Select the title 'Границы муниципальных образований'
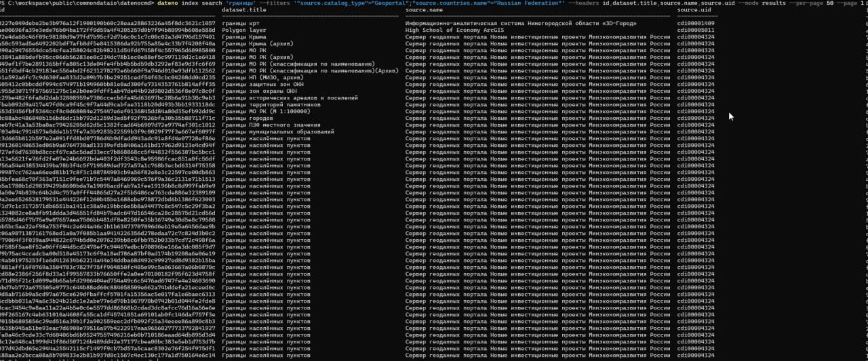868x361 pixels. coord(277,132)
